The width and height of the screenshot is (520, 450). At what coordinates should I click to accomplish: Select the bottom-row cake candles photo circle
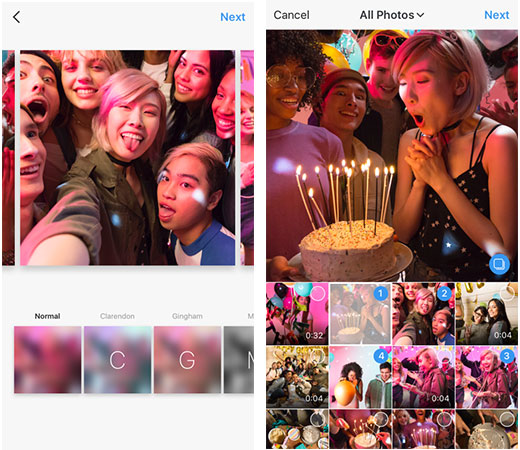381,419
